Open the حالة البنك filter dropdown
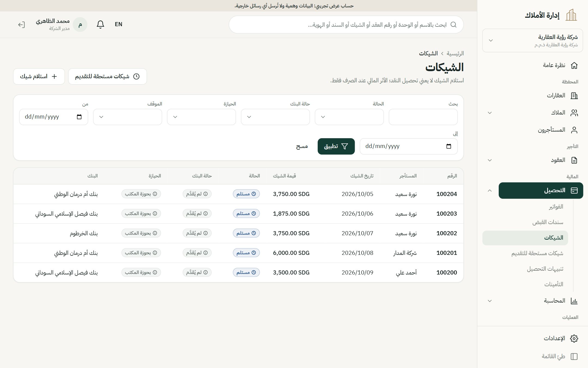Viewport: 588px width, 368px height. pos(275,117)
